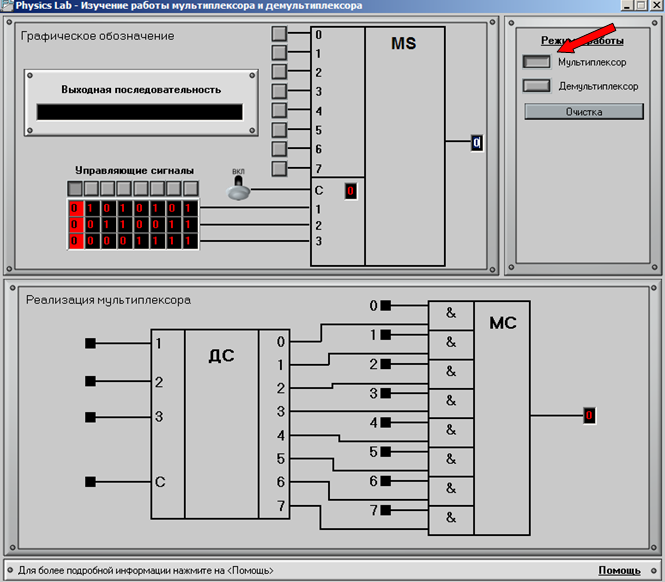Select the Мультиплексор mode button

pyautogui.click(x=536, y=62)
